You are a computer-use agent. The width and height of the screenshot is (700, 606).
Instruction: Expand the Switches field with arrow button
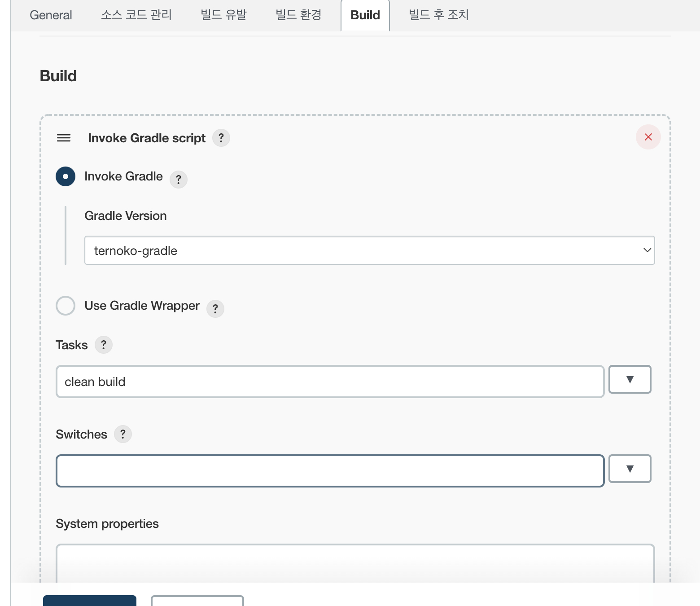630,469
